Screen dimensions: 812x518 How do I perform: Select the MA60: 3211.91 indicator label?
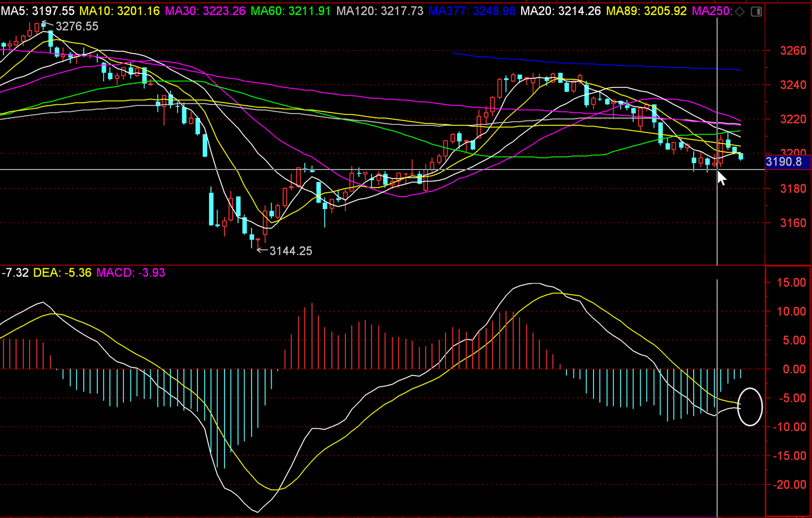pos(291,11)
